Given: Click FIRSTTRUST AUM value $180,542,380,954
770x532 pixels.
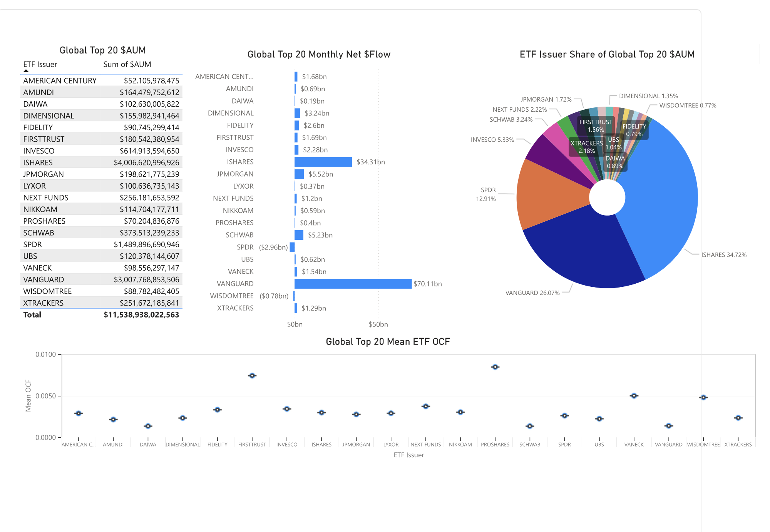Looking at the screenshot, I should tap(149, 139).
